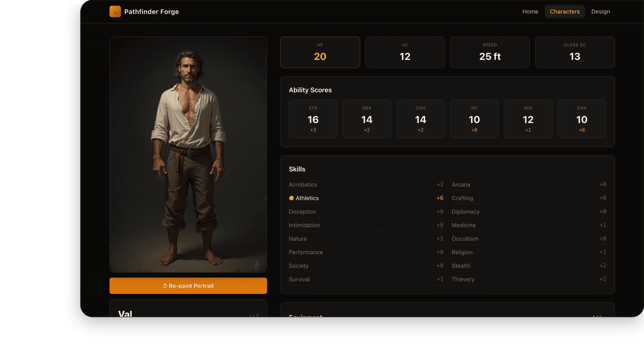Click the Thievery skill row

click(x=529, y=280)
